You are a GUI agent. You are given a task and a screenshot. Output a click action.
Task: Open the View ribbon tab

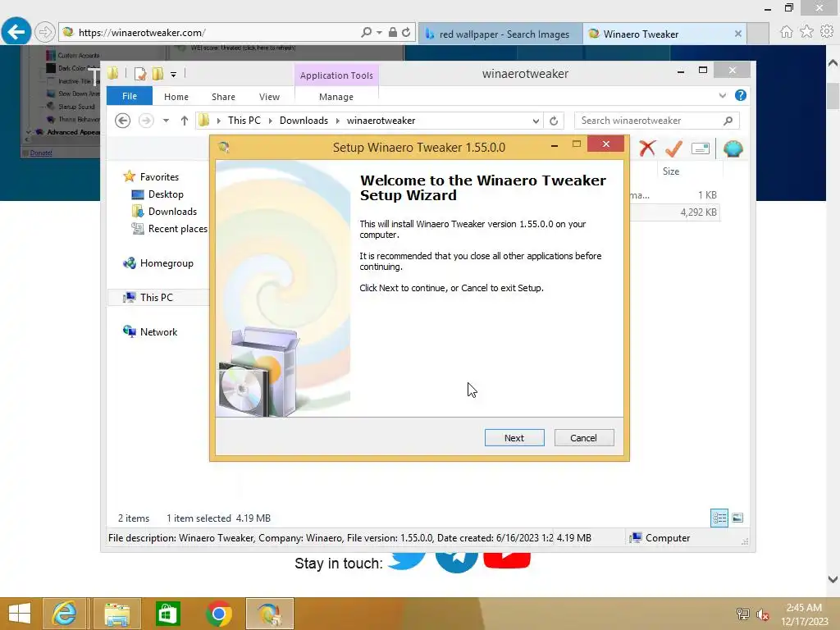coord(269,97)
